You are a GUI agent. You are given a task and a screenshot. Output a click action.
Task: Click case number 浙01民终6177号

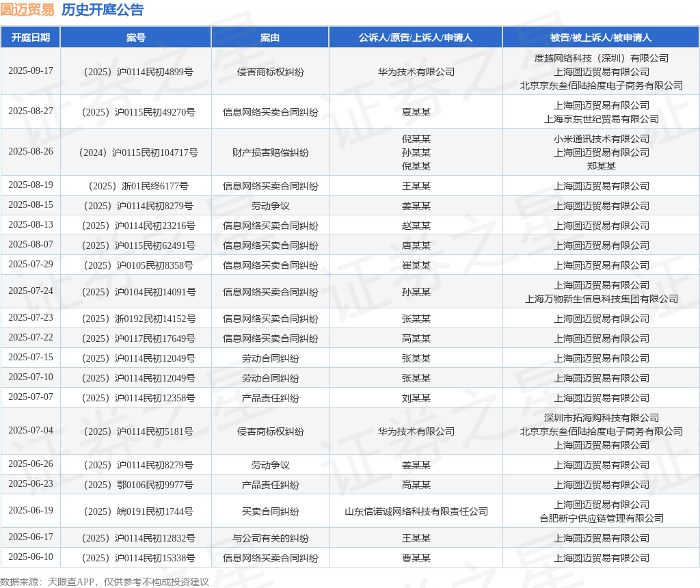point(138,186)
